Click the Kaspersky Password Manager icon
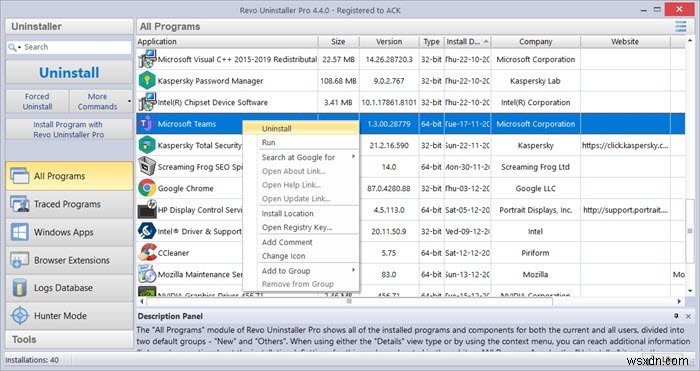 click(147, 81)
